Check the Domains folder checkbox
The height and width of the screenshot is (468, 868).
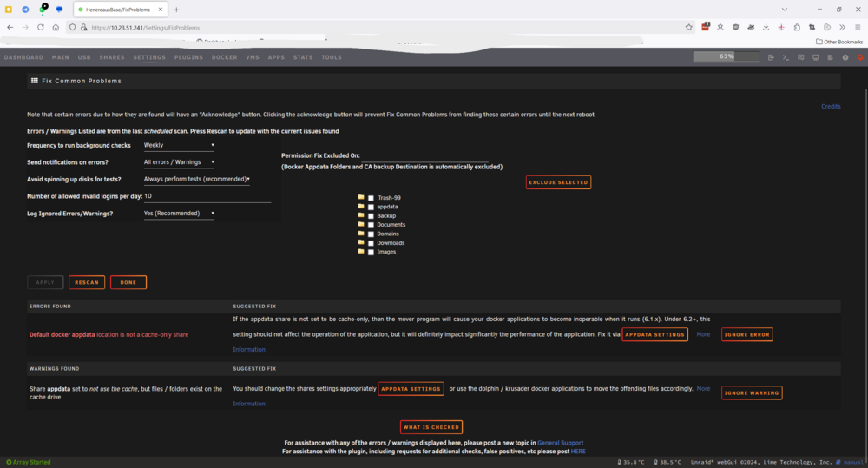pos(371,234)
